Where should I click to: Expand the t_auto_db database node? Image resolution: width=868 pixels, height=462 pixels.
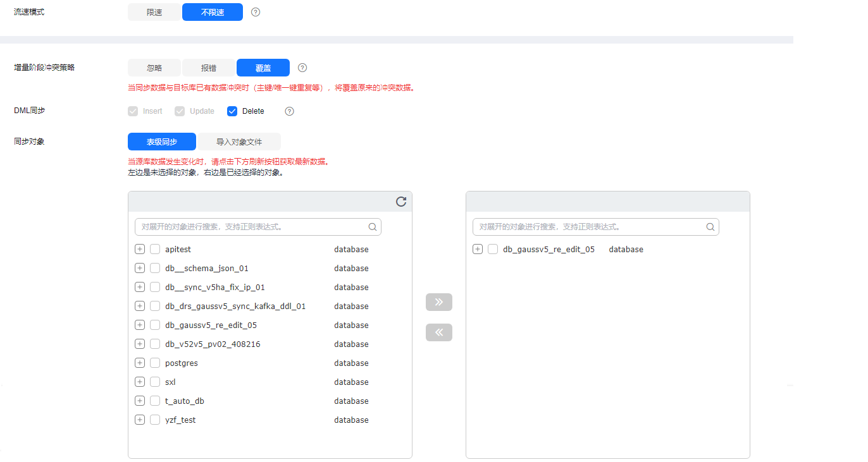click(139, 401)
